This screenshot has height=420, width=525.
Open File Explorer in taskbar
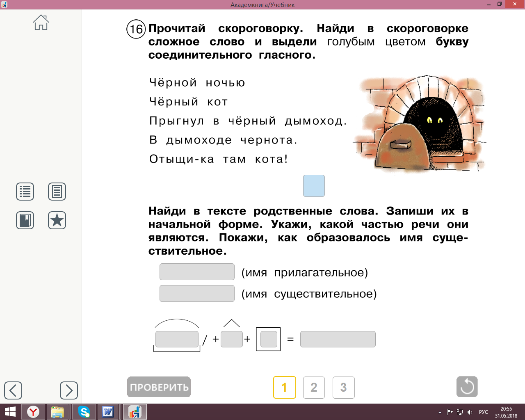pos(57,412)
